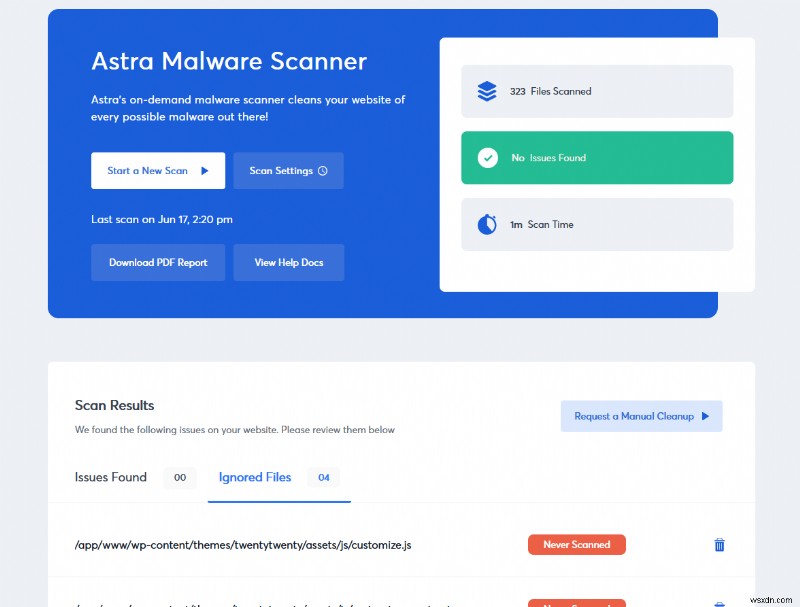This screenshot has width=800, height=607.
Task: Click the 04 badge beside Ignored Files
Action: [x=323, y=477]
